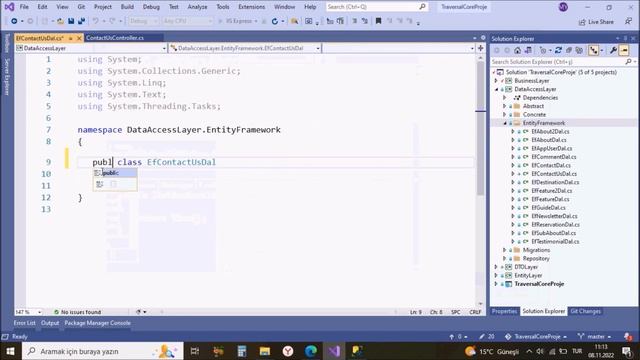Open the File menu
This screenshot has width=640, height=360.
(x=24, y=7)
